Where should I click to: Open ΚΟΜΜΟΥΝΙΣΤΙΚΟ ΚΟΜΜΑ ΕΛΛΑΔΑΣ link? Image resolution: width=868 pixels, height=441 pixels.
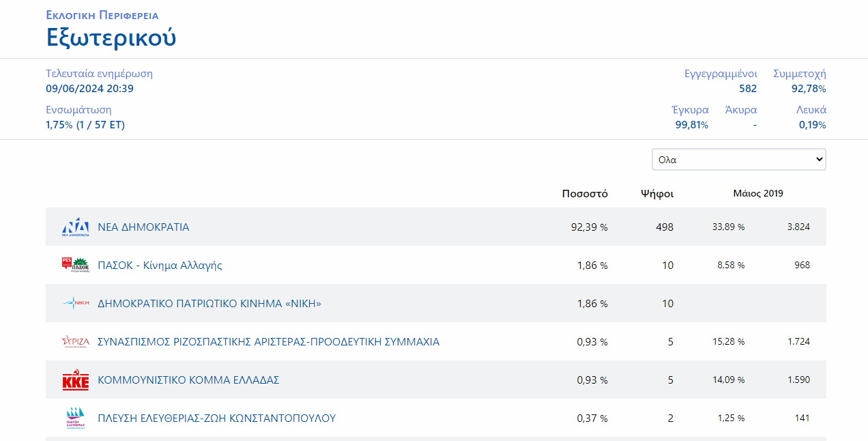click(x=188, y=380)
